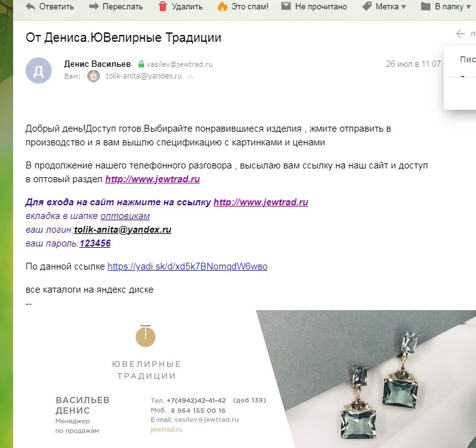
Task: Click the sender avatar with letter Д
Action: (x=39, y=71)
